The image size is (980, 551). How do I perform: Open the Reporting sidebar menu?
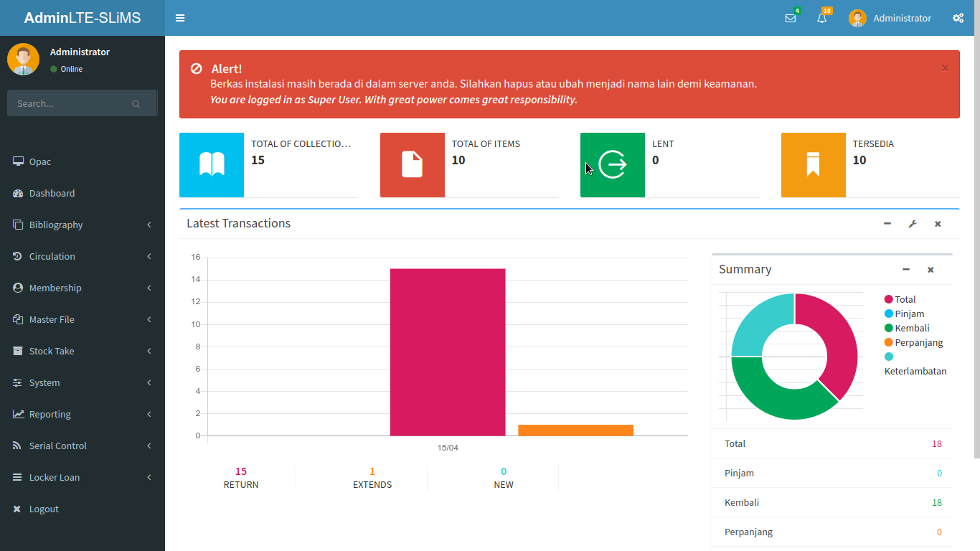(83, 414)
